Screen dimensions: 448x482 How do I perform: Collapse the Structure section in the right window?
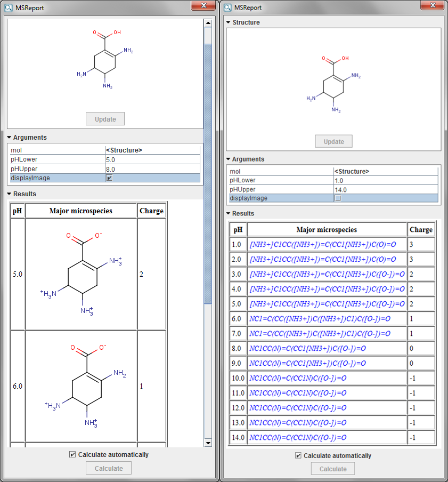click(x=229, y=23)
